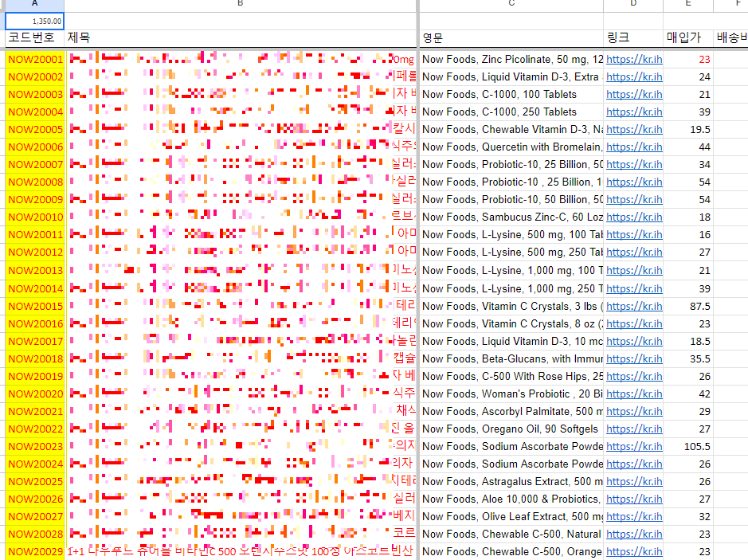Viewport: 748px width, 560px height.
Task: Select code cell NOW20025
Action: [x=35, y=482]
